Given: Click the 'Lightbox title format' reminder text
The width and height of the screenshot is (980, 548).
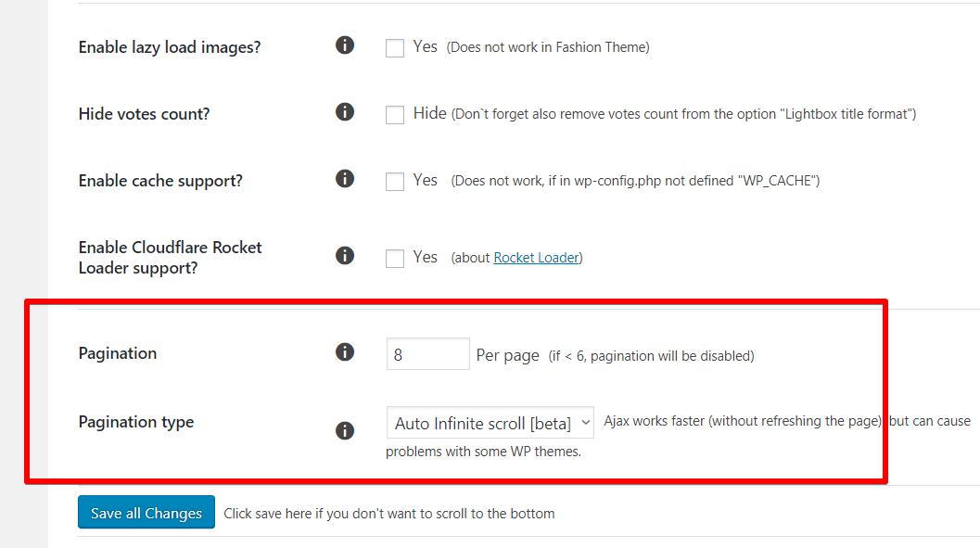Looking at the screenshot, I should (683, 114).
